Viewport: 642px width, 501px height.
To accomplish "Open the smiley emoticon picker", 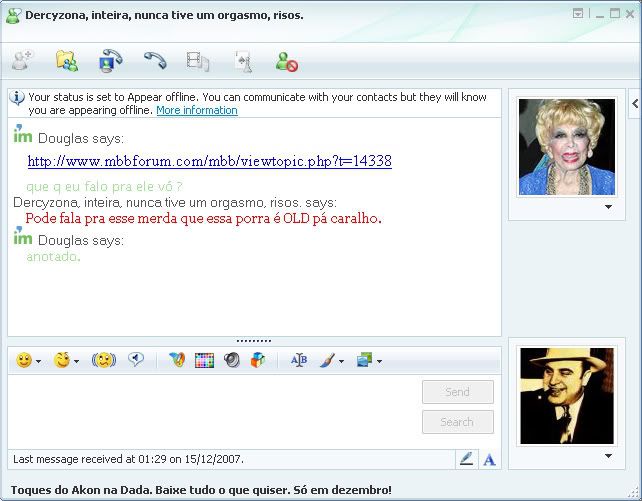I will (x=24, y=360).
